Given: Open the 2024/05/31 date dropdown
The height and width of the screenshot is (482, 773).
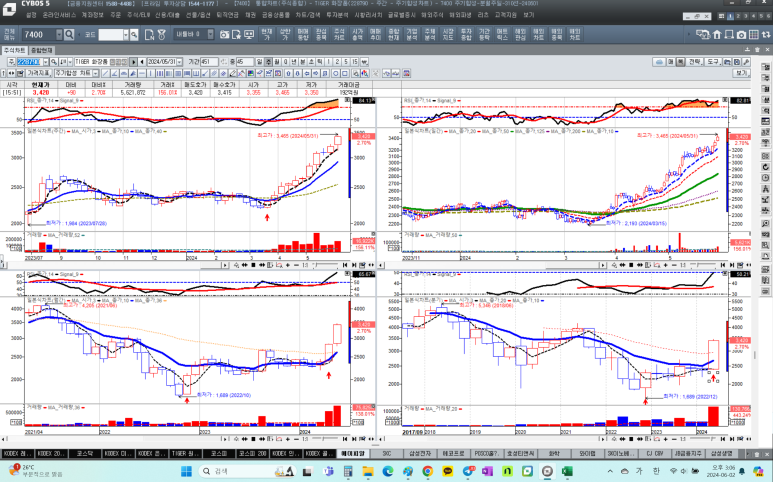Looking at the screenshot, I should tap(179, 62).
